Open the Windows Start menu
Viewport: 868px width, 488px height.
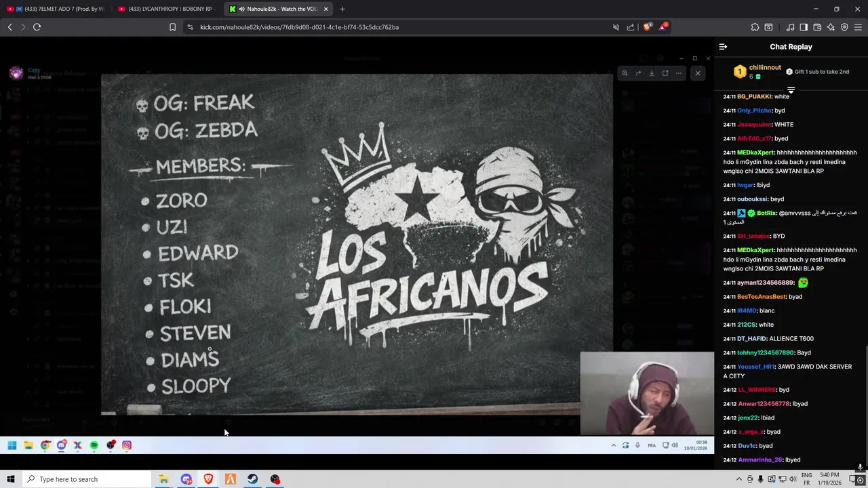(10, 479)
